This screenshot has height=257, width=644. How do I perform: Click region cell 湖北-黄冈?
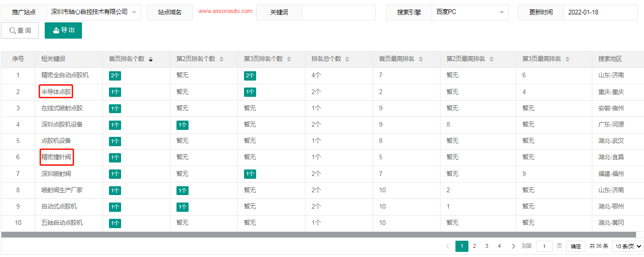tap(611, 223)
